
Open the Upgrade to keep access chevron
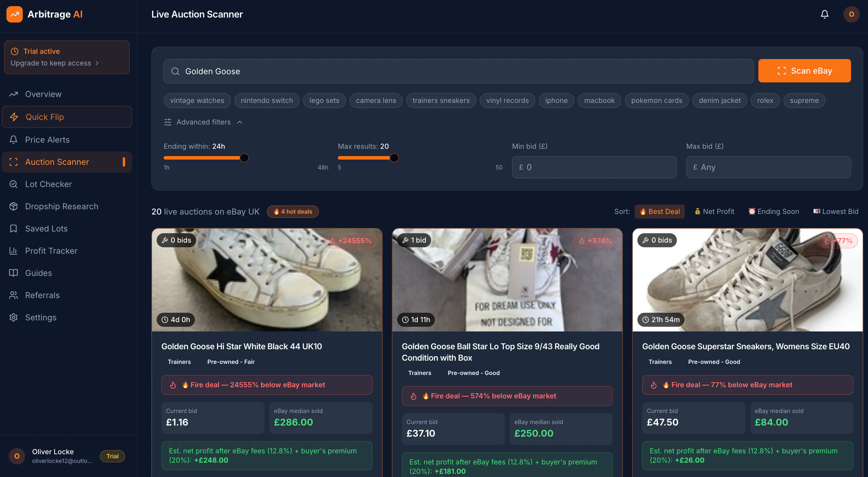pos(97,63)
